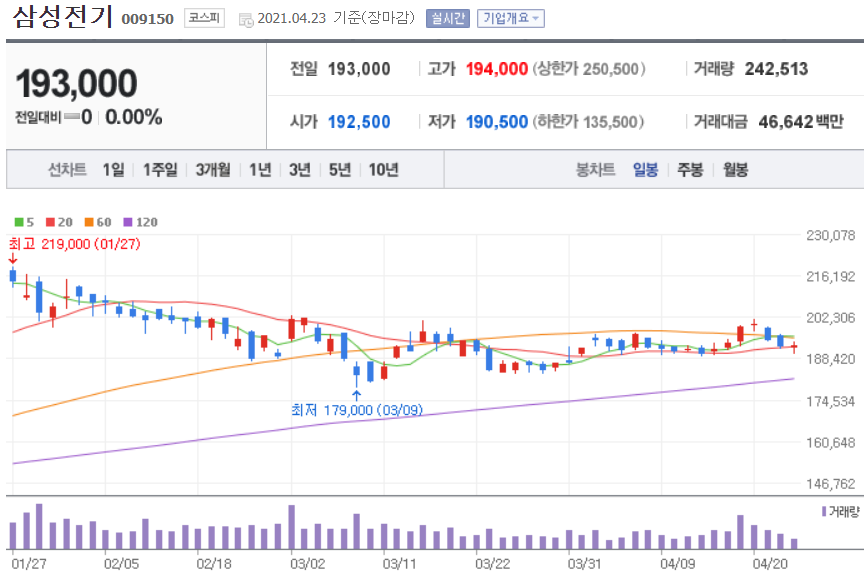Click the 174,534 price axis label
This screenshot has height=574, width=864.
tap(830, 402)
